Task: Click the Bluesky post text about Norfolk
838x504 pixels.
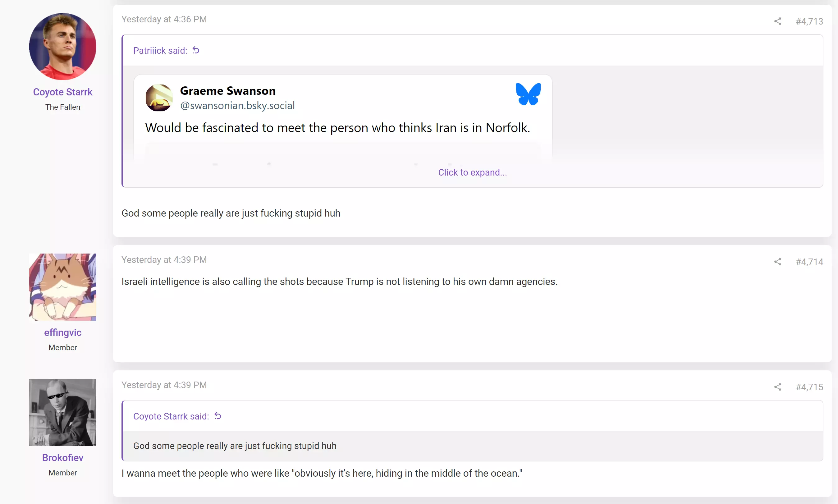Action: [x=337, y=128]
